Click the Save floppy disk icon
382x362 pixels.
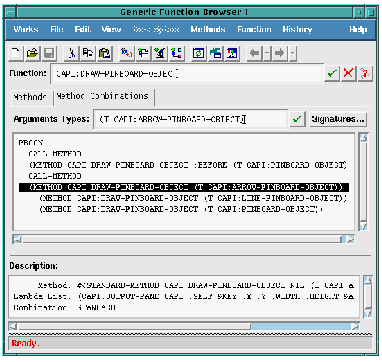point(49,53)
